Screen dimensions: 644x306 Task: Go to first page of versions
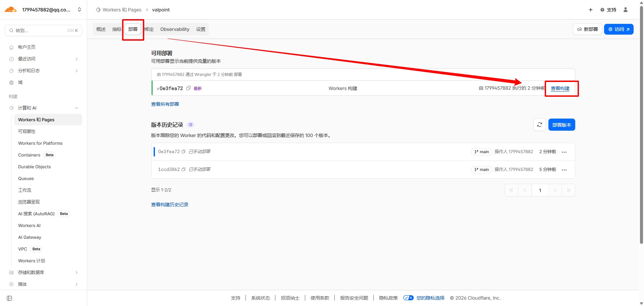(x=512, y=190)
